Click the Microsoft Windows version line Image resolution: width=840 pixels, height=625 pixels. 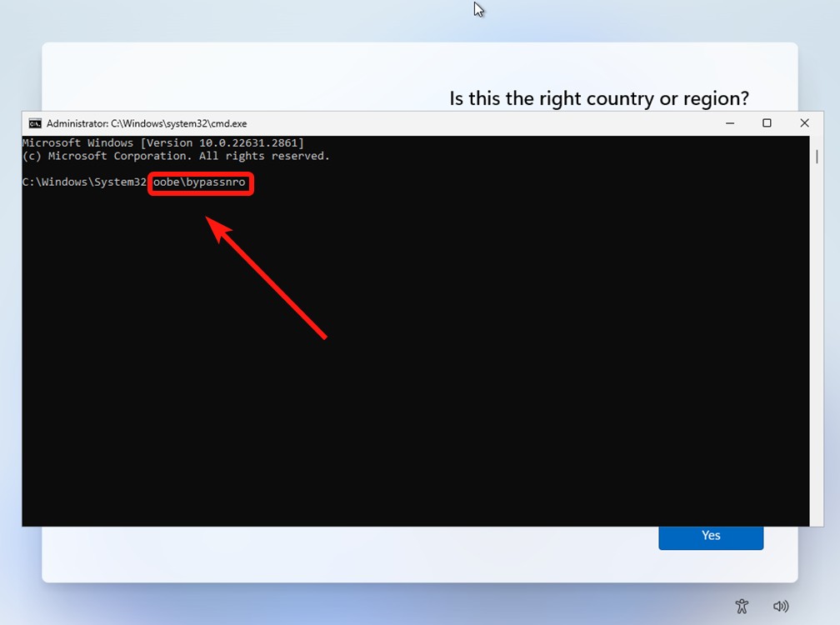[162, 143]
